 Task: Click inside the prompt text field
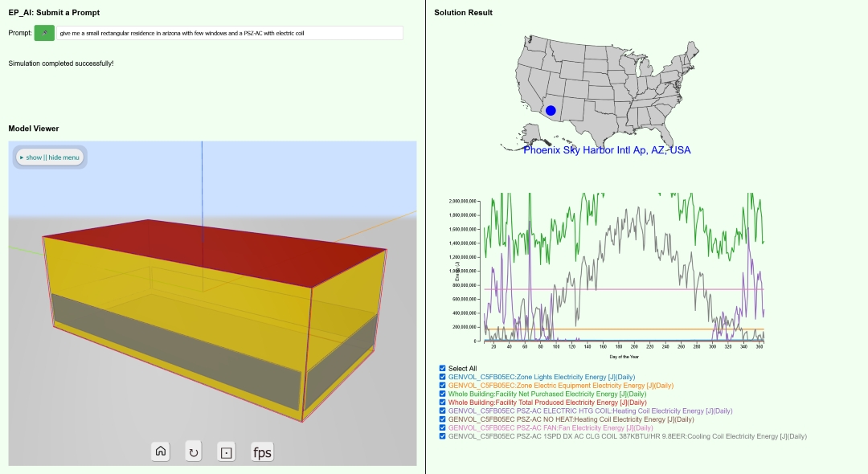[x=229, y=33]
